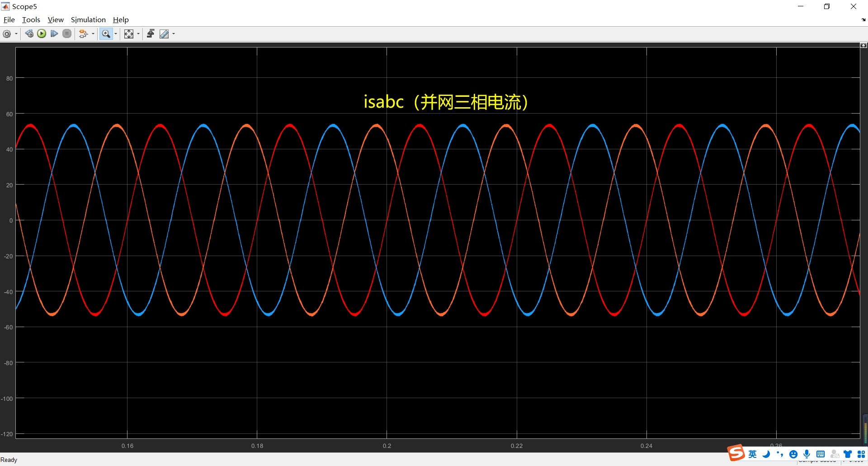Click the 0.18 x-axis tick label
The width and height of the screenshot is (868, 466).
pyautogui.click(x=257, y=446)
